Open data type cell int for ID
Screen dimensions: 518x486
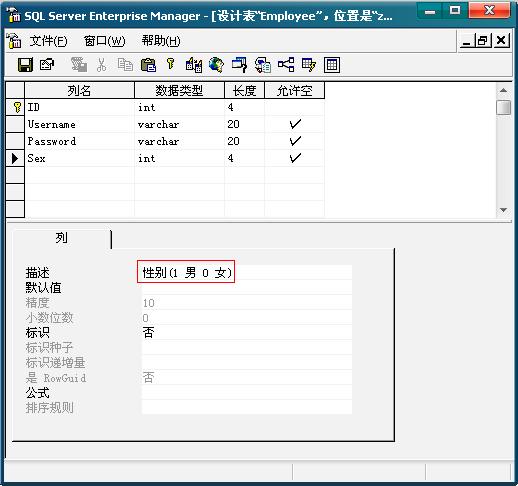point(180,107)
